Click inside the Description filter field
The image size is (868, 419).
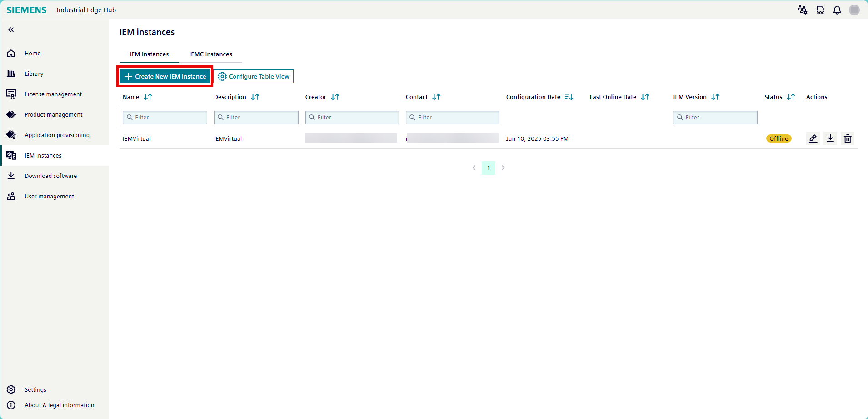256,117
